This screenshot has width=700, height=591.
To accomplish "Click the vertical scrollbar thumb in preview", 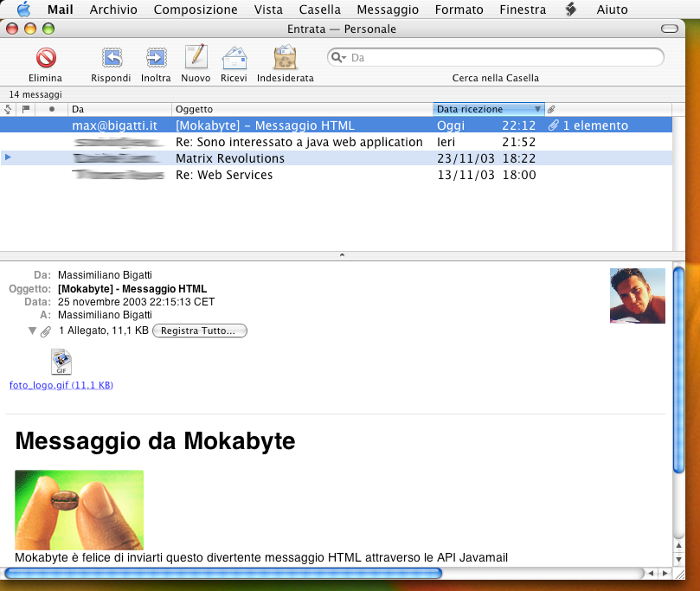I will pos(678,369).
